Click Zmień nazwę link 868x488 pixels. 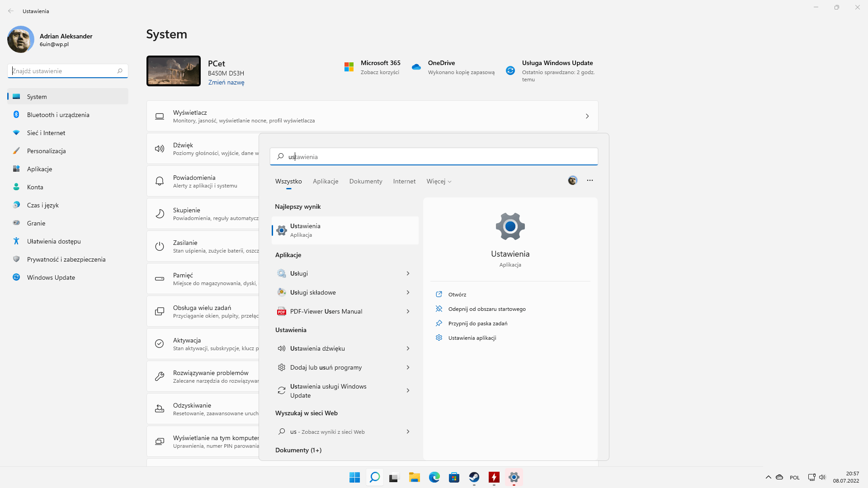(226, 82)
